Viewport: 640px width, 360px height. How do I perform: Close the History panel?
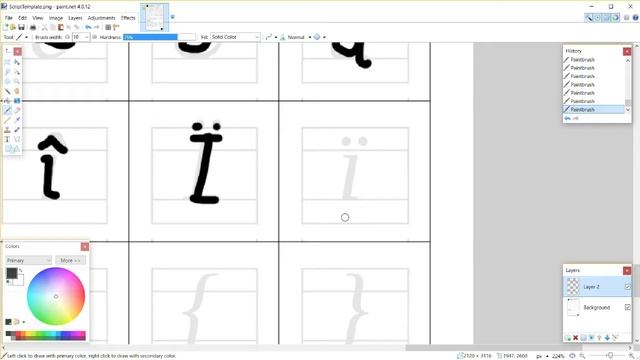point(627,51)
